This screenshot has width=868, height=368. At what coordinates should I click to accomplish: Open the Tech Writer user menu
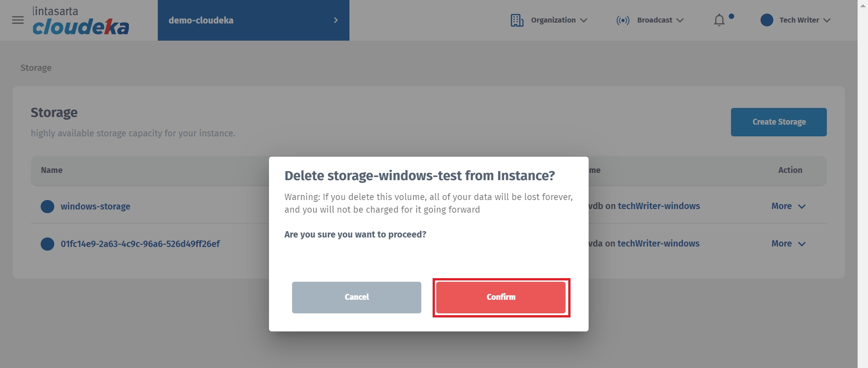[804, 20]
